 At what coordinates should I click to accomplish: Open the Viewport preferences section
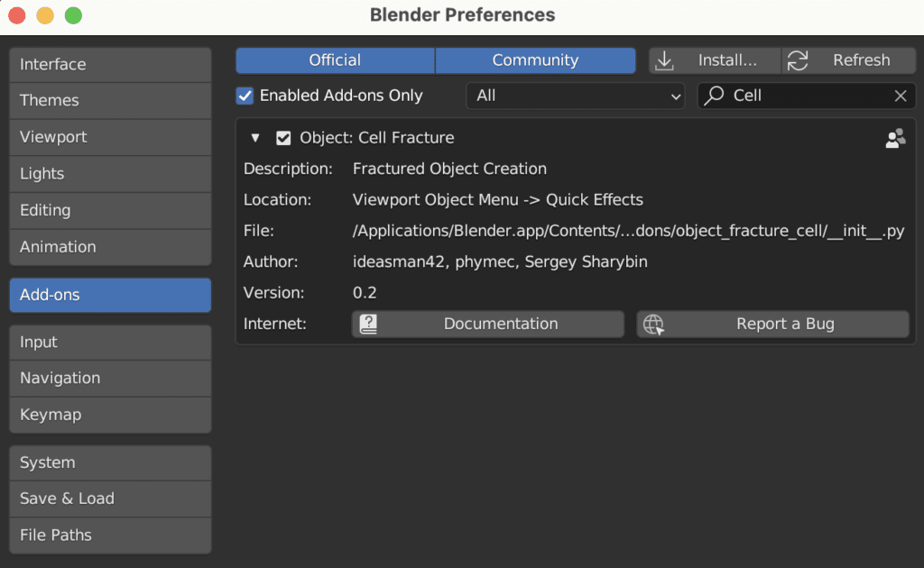(x=110, y=137)
